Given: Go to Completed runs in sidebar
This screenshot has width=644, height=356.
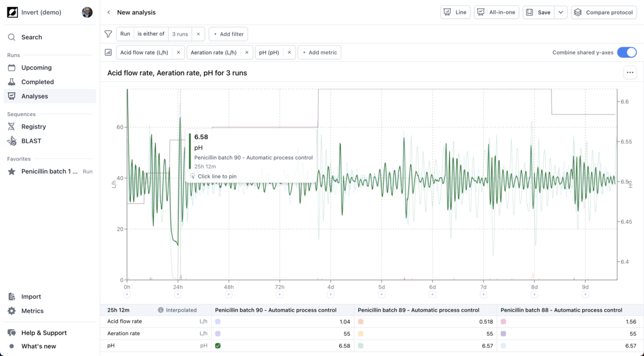Looking at the screenshot, I should point(37,82).
